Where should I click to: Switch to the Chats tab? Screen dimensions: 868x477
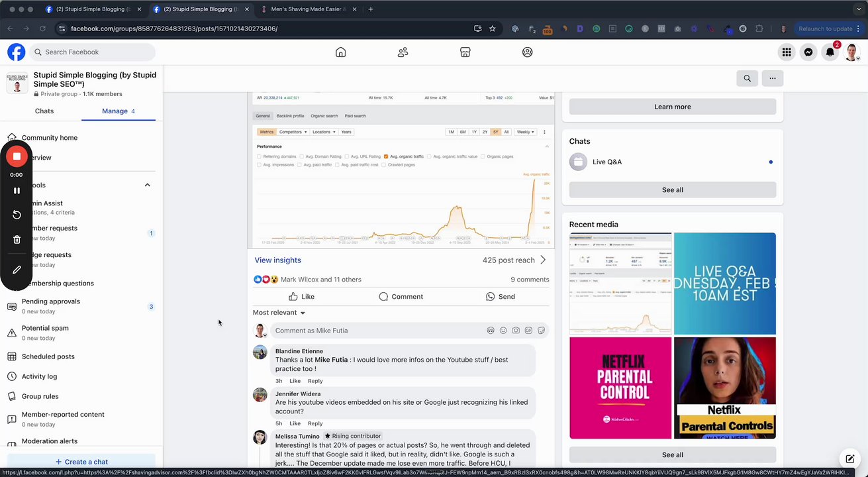pos(44,111)
